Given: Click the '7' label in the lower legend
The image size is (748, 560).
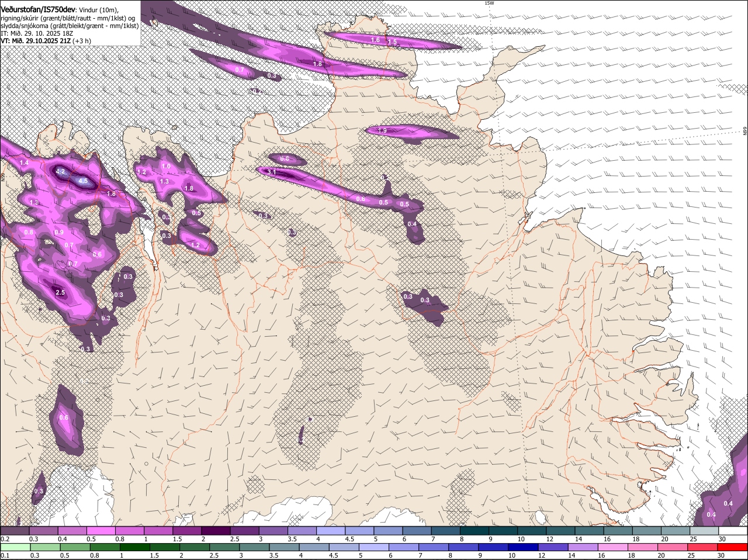Looking at the screenshot, I should tap(421, 555).
